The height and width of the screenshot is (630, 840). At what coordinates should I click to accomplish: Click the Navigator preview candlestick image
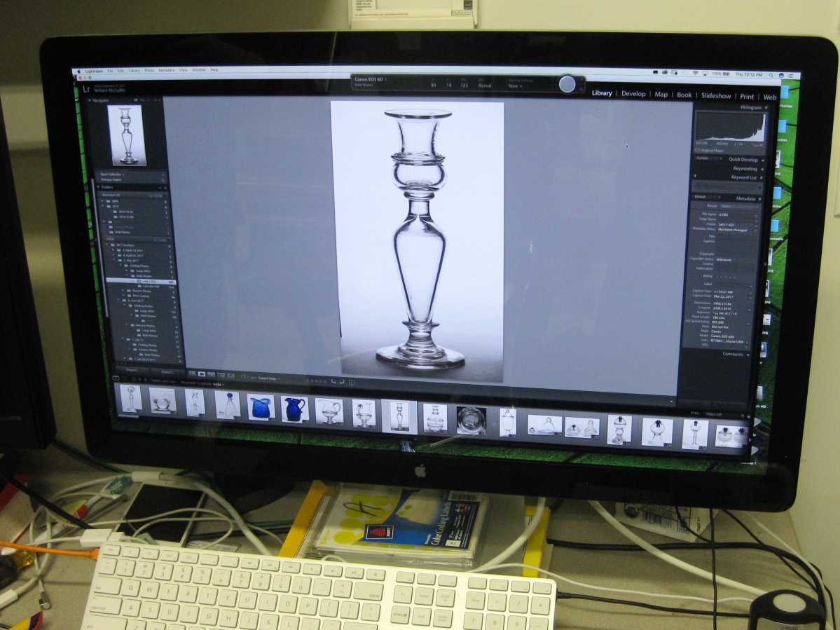(126, 135)
